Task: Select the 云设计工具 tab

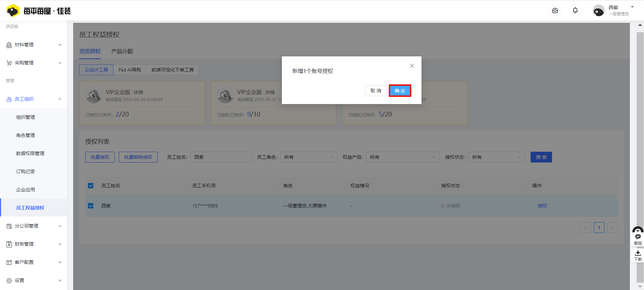Action: [96, 70]
